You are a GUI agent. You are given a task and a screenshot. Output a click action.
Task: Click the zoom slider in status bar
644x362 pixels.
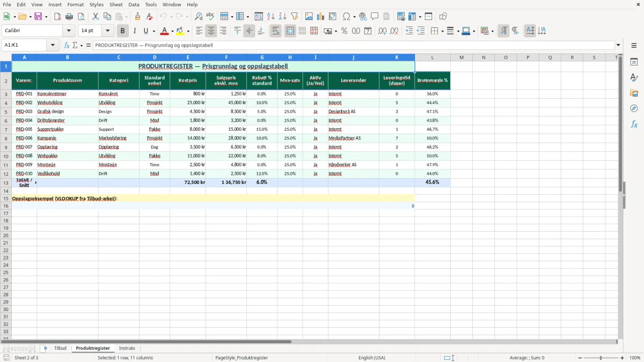point(601,358)
